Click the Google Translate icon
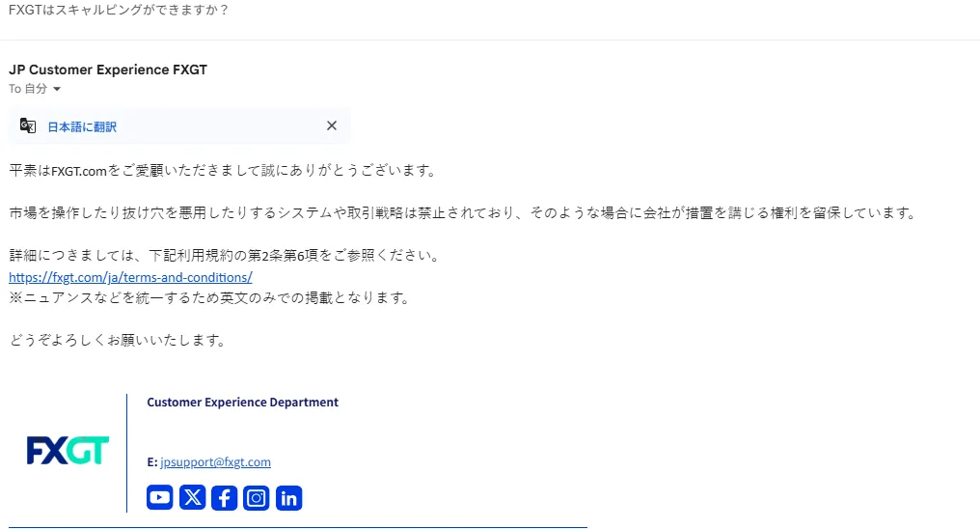Screen dimensions: 980x529 pyautogui.click(x=28, y=125)
